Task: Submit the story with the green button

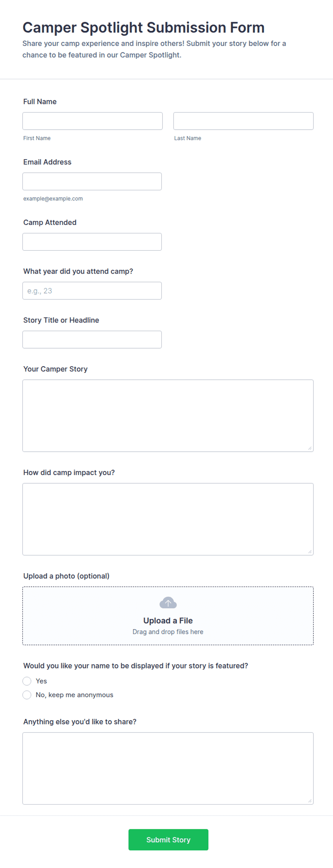Action: click(x=168, y=840)
